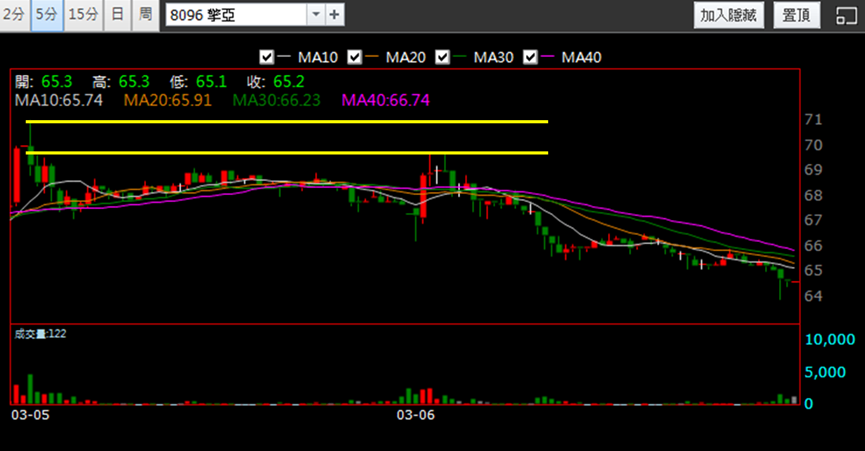Switch to the 15分 interval tab
This screenshot has height=451, width=865.
(83, 15)
